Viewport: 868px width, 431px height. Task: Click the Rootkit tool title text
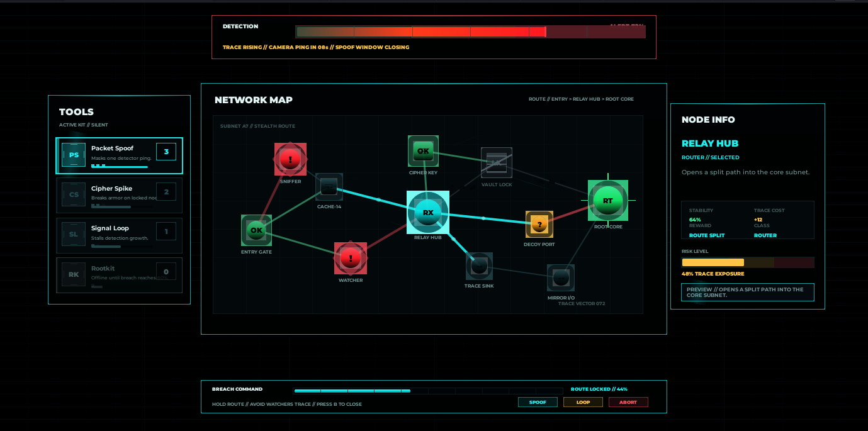click(103, 268)
